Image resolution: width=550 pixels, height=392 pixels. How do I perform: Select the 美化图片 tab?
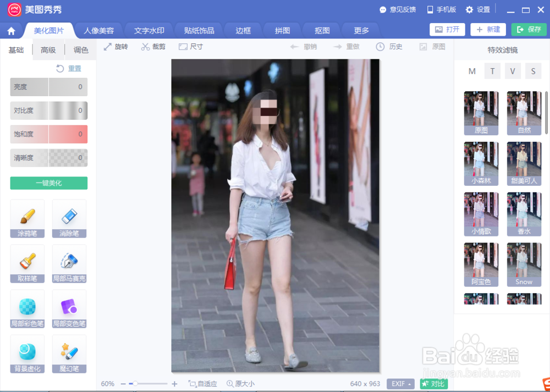point(49,31)
